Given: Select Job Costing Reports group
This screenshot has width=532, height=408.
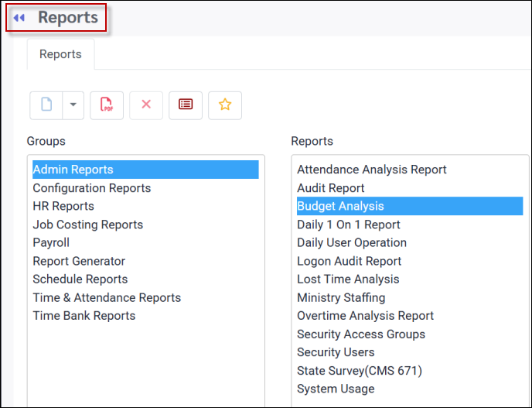Looking at the screenshot, I should point(145,225).
